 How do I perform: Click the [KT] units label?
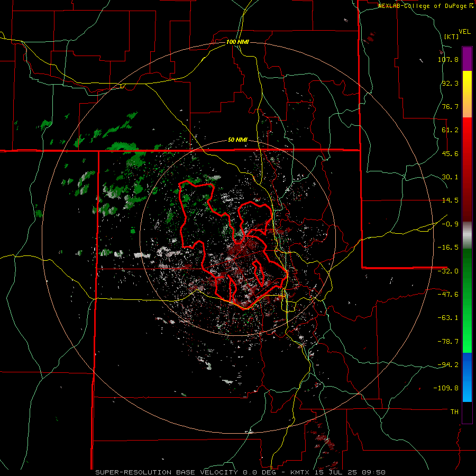pos(452,36)
